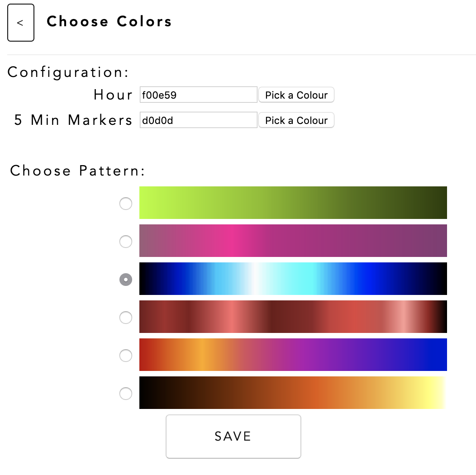
Task: Click the orange, purple and blue gradient swatch
Action: (x=293, y=355)
